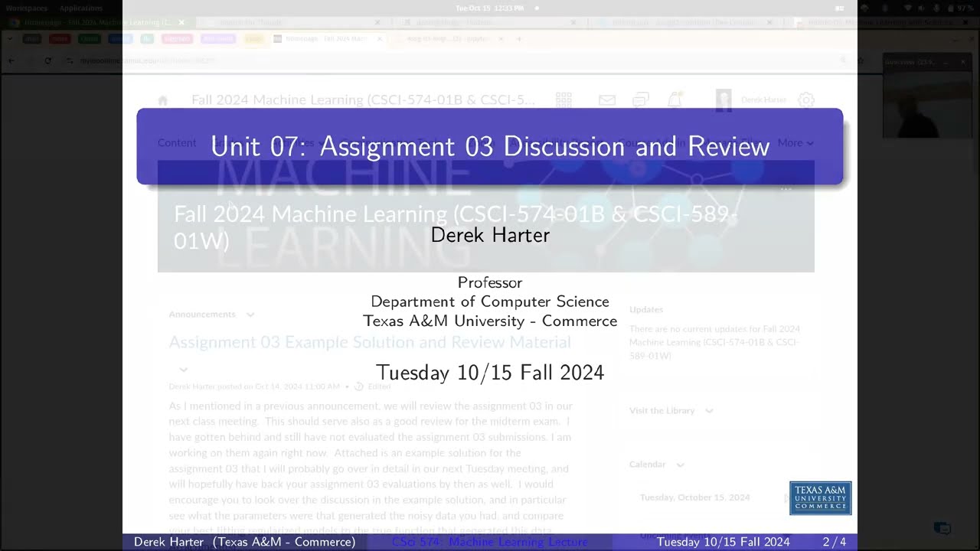The width and height of the screenshot is (980, 551).
Task: Open the Workspaces menu in the top bar
Action: click(26, 8)
